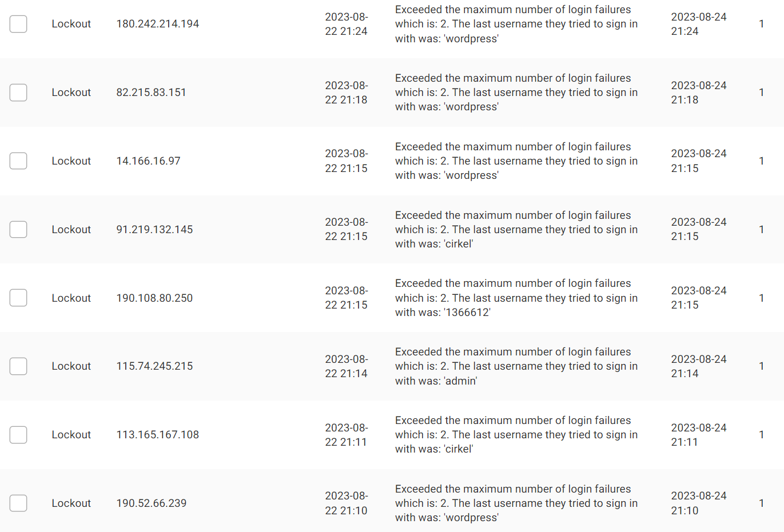Screen dimensions: 784x532
Task: Click the IP address 91.219.132.145
Action: [x=154, y=230]
